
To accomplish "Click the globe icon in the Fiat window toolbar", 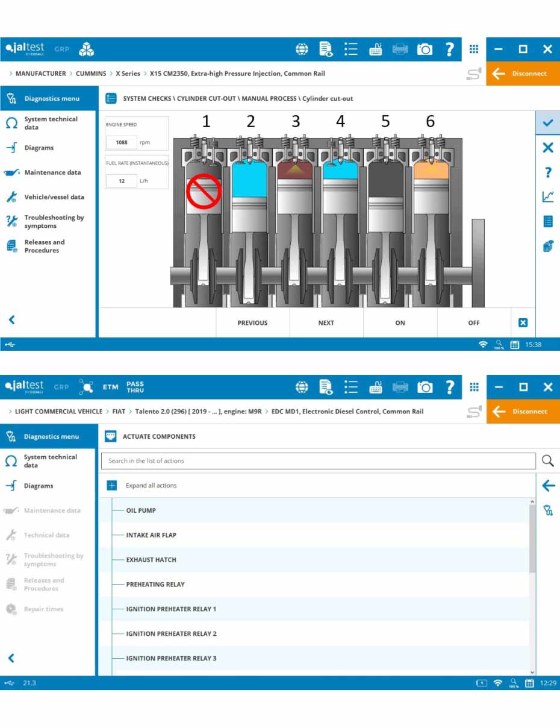I will click(302, 388).
